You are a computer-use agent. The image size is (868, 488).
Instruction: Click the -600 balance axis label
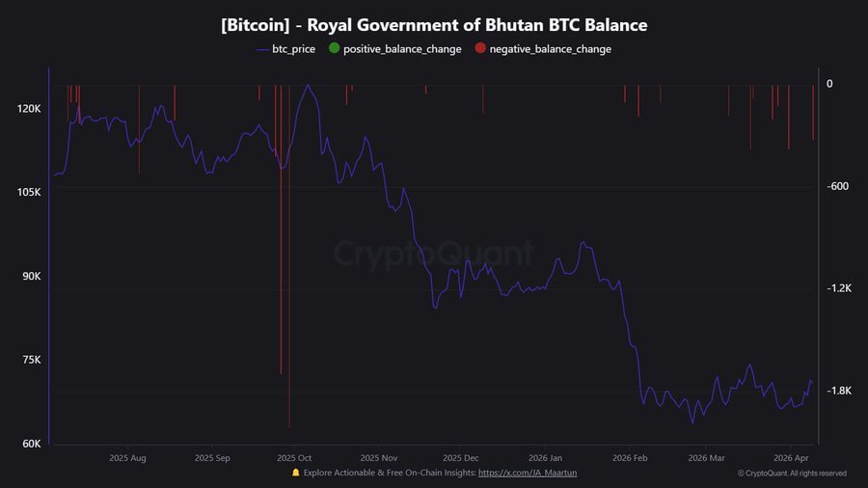[836, 186]
